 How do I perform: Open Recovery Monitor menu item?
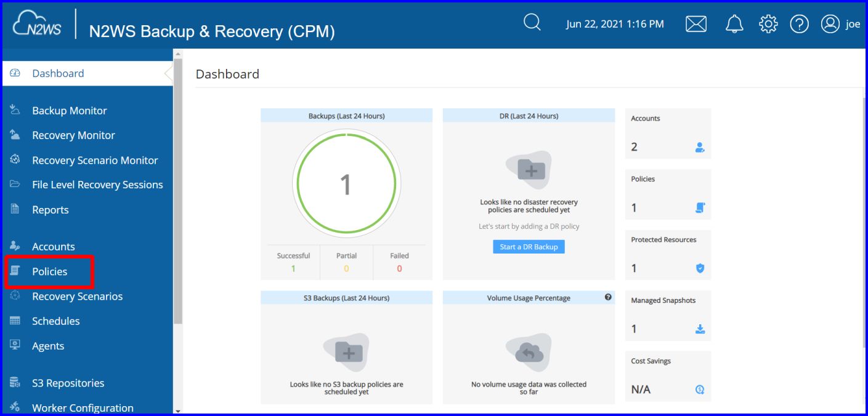(x=73, y=135)
